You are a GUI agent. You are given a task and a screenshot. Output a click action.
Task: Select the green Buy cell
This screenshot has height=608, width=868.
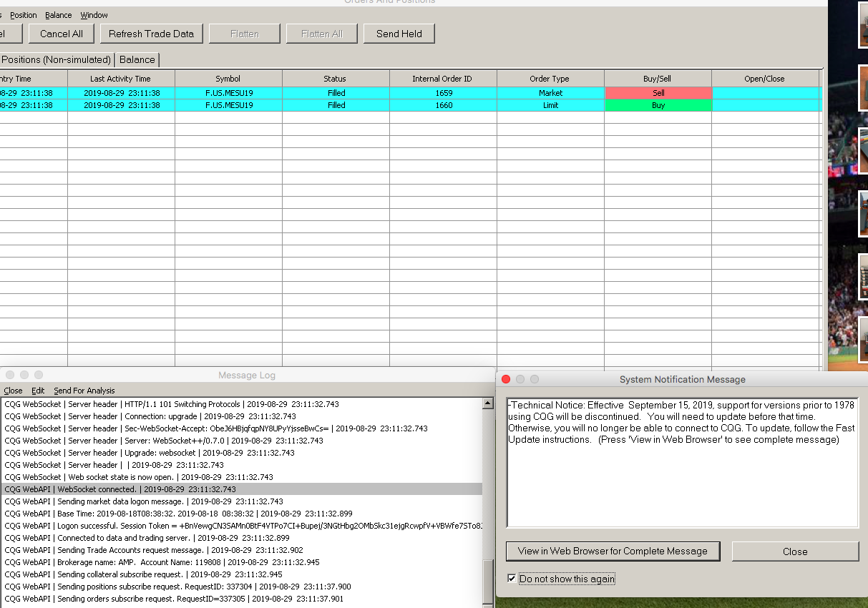click(658, 105)
